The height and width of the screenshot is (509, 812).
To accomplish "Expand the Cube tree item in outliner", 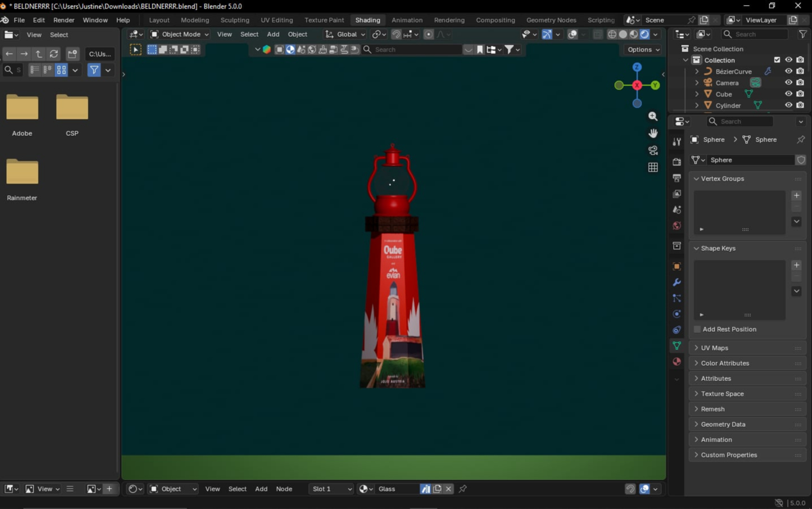I will (x=697, y=94).
